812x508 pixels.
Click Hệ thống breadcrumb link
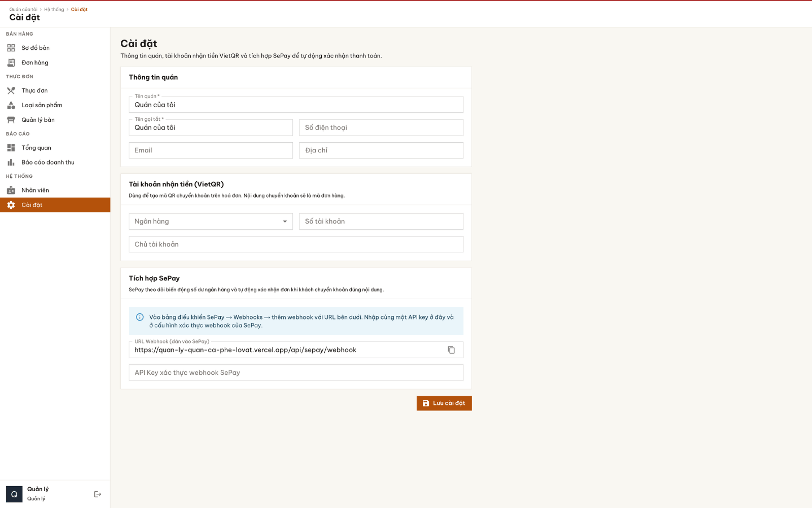point(54,9)
